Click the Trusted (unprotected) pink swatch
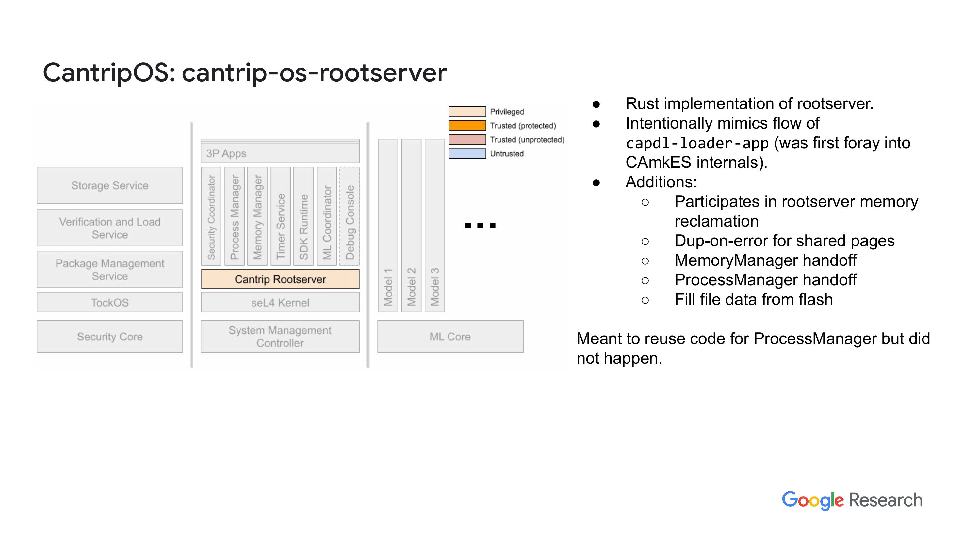980x551 pixels. tap(467, 140)
